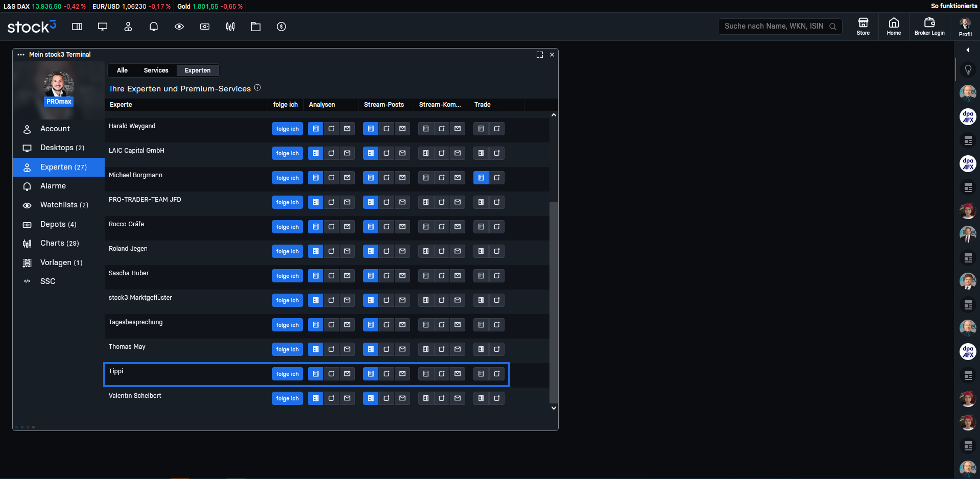Viewport: 980px width, 479px height.
Task: Enable Stream-Kommentare stream notification for Rocco Gräfe
Action: pyautogui.click(x=426, y=227)
